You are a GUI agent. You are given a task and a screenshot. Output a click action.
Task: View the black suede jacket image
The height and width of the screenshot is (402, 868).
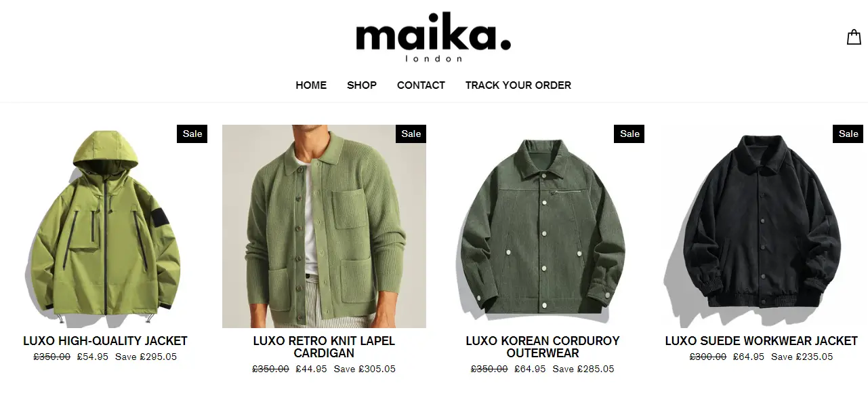[x=762, y=226]
